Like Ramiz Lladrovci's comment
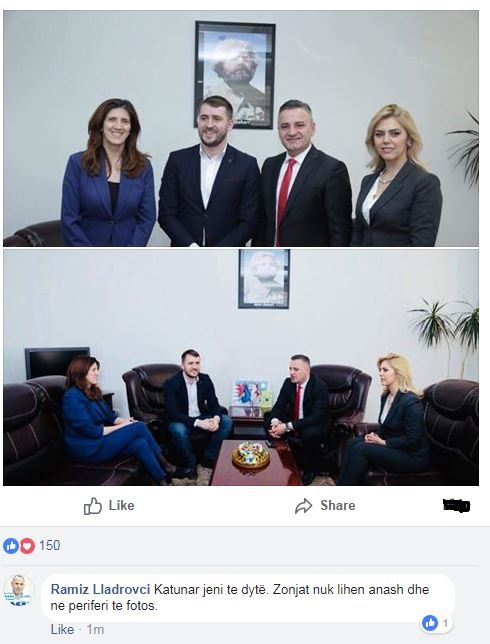490x644 pixels. point(62,629)
